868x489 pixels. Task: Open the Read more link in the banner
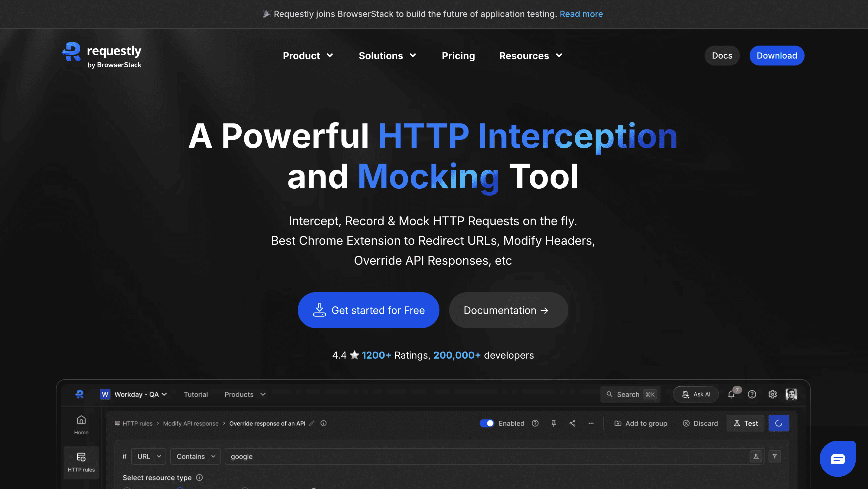point(581,14)
